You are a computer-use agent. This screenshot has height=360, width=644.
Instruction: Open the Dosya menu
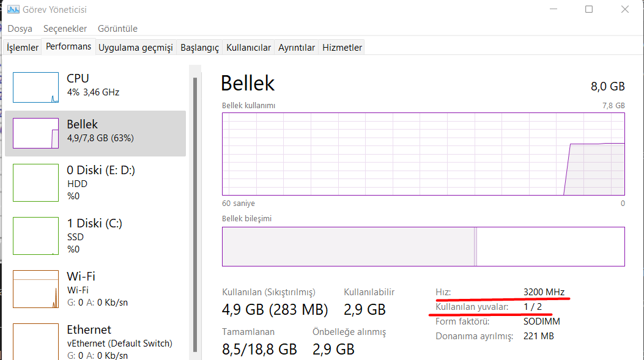coord(20,29)
